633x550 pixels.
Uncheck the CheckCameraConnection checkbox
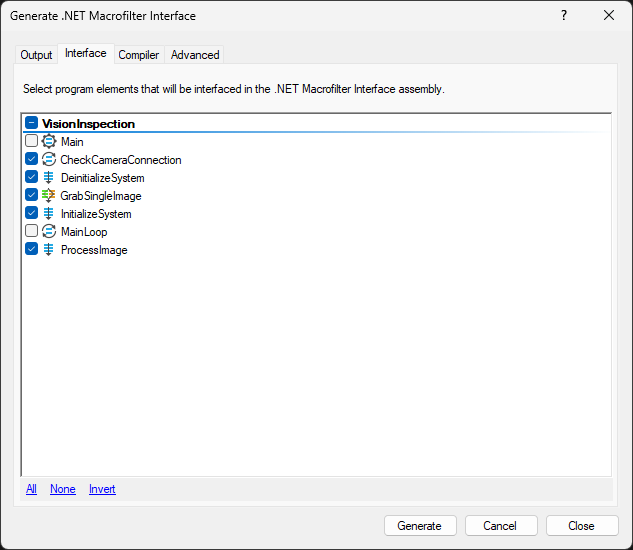click(32, 160)
